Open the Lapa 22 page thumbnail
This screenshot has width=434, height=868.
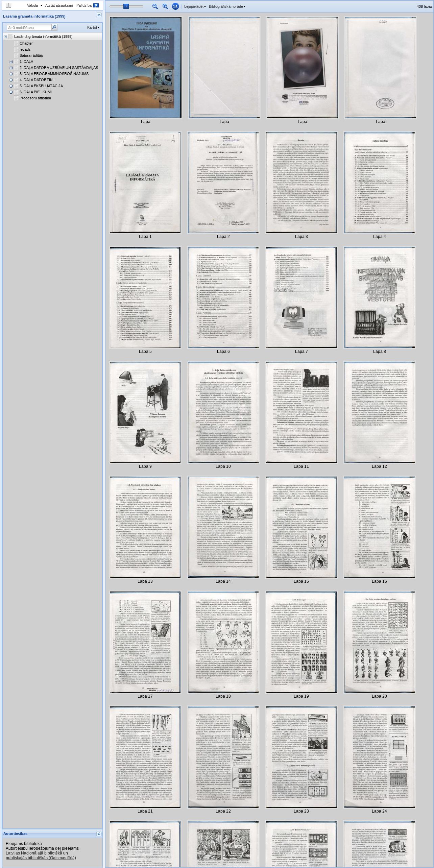223,757
